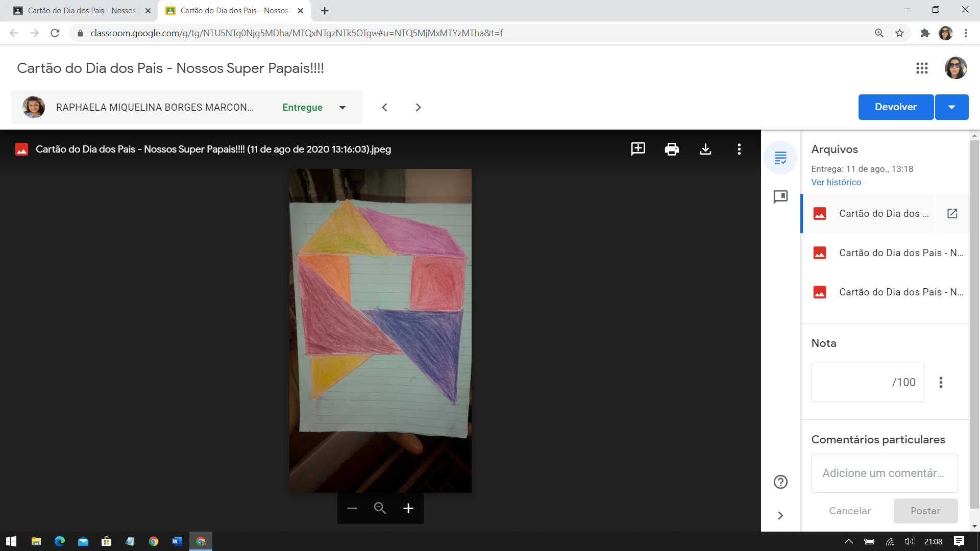Click the private comment text field
This screenshot has width=980, height=551.
[x=885, y=473]
